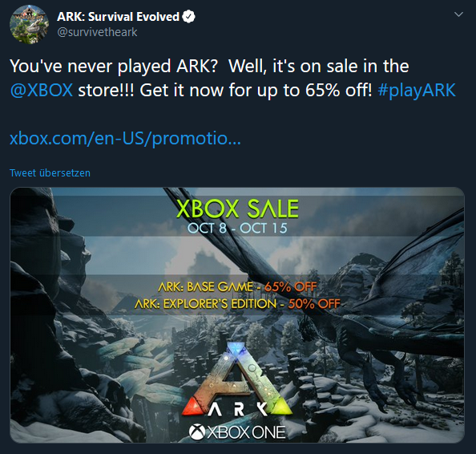Viewport: 476px width, 454px height.
Task: Click the ARK: Base Game 65% off line
Action: pos(237,287)
